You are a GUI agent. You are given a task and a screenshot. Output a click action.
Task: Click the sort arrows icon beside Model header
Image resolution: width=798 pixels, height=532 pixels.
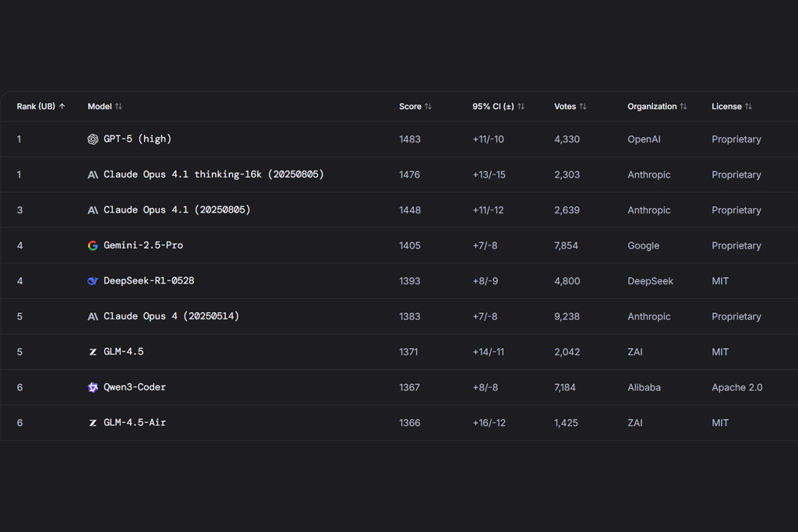[118, 106]
